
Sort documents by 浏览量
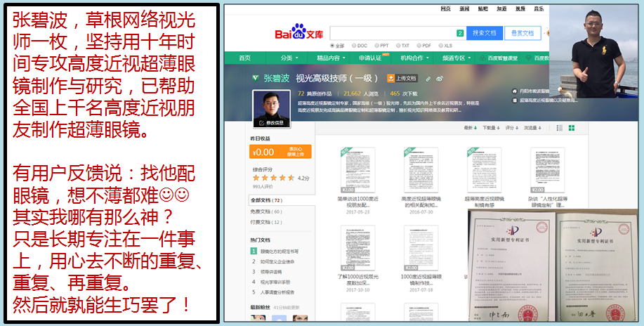[533, 128]
